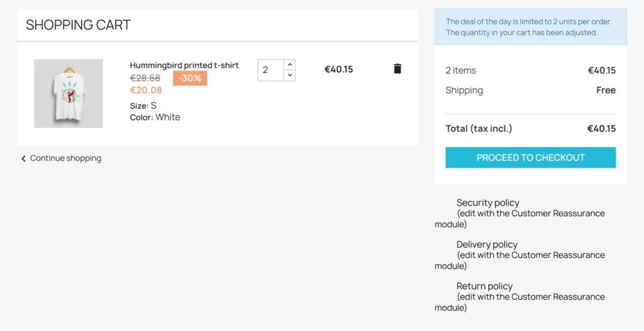
Task: Click the Shipping label in summary
Action: coord(464,90)
